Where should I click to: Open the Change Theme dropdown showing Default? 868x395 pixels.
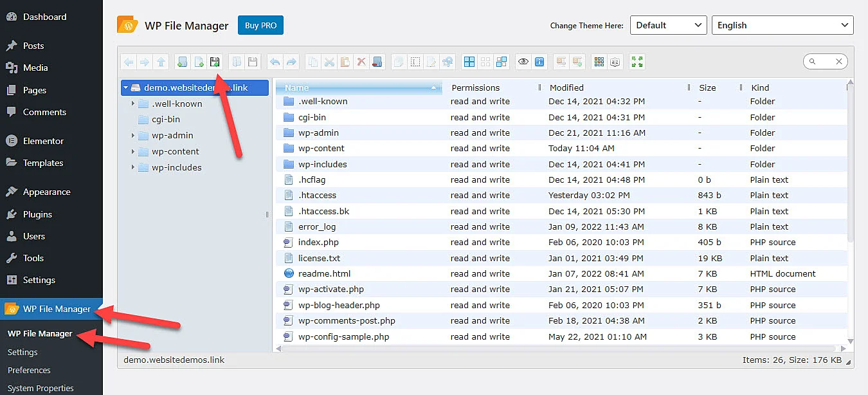point(668,25)
